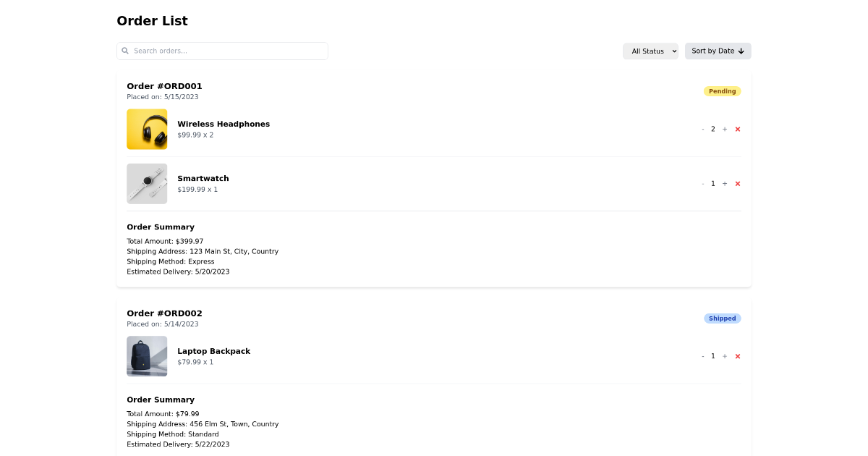Click the search magnifier icon
868x456 pixels.
click(x=125, y=51)
